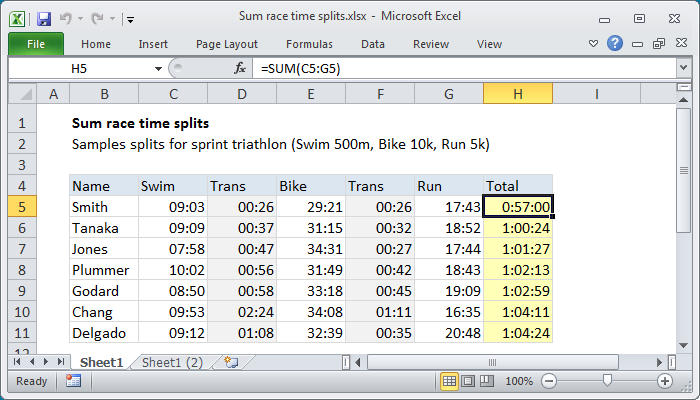Click the Save icon in quick access toolbar

(x=44, y=18)
